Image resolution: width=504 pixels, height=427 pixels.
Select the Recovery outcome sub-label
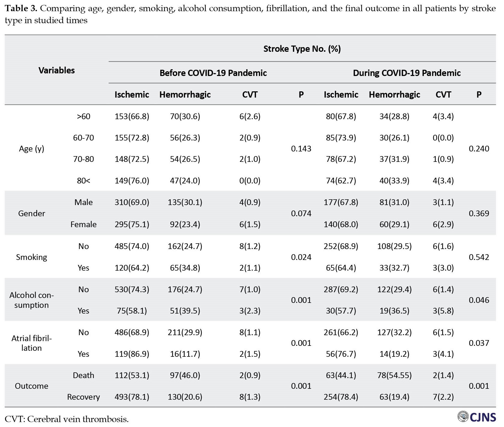click(x=83, y=397)
